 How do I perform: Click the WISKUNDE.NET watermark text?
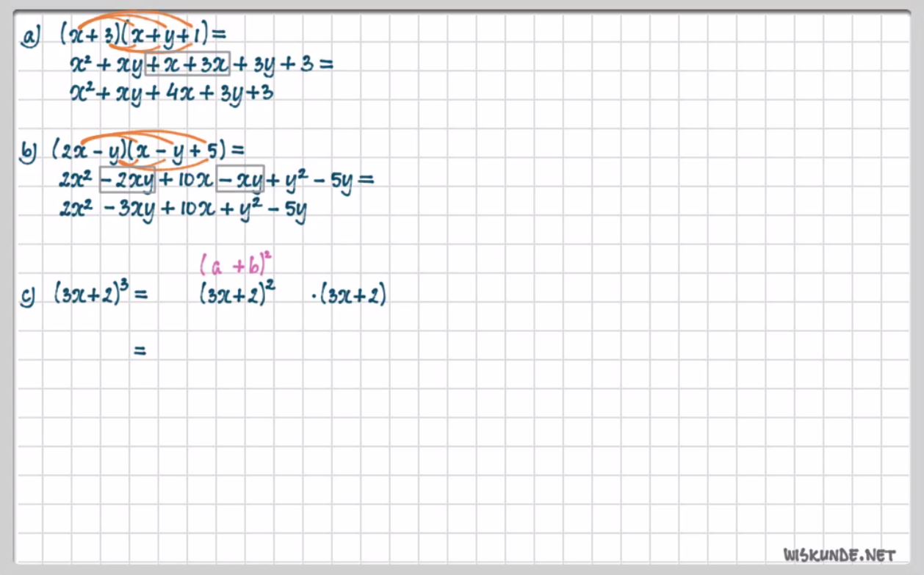840,554
